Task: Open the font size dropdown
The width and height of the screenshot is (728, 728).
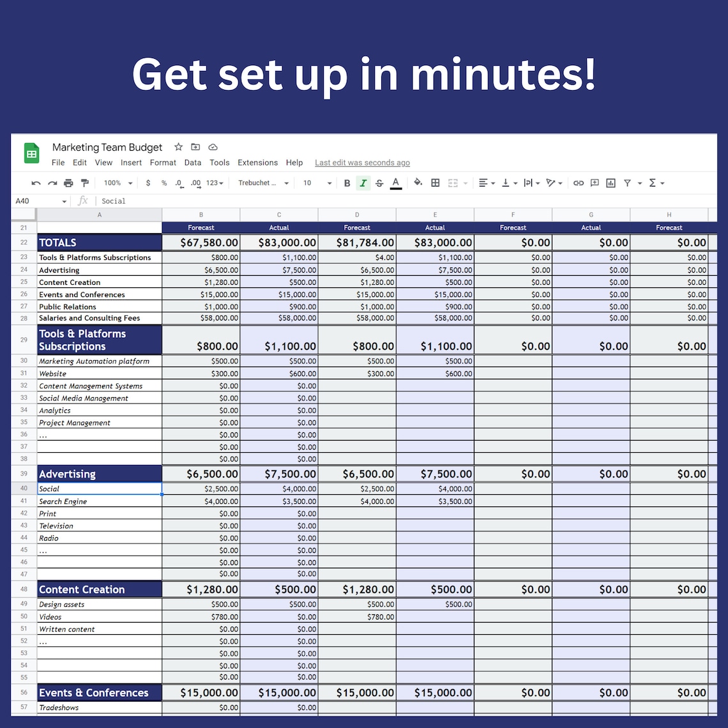Action: pos(316,183)
